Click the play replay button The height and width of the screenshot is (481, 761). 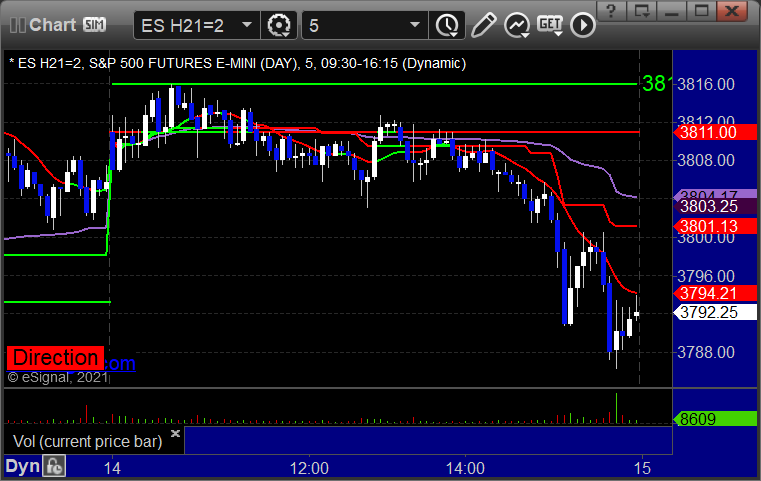pos(583,25)
